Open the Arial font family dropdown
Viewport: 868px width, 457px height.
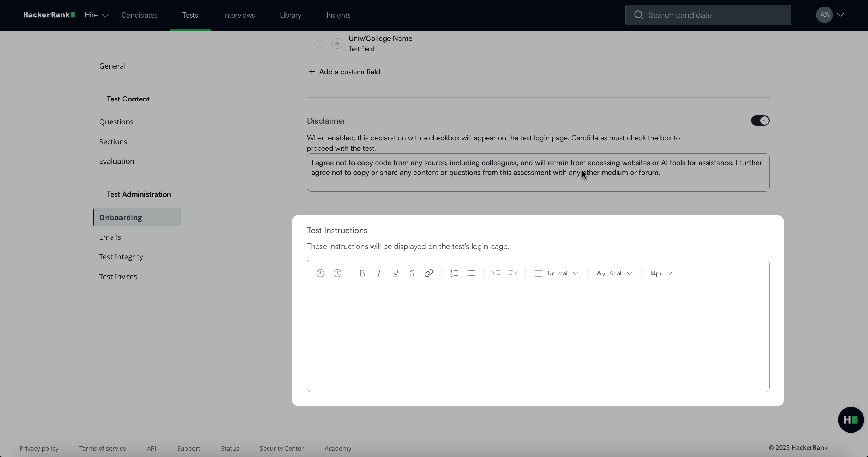pos(614,273)
